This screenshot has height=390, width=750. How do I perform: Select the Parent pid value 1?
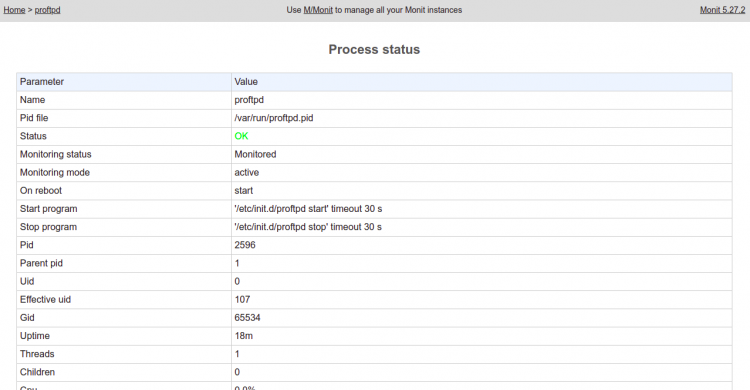pos(237,264)
